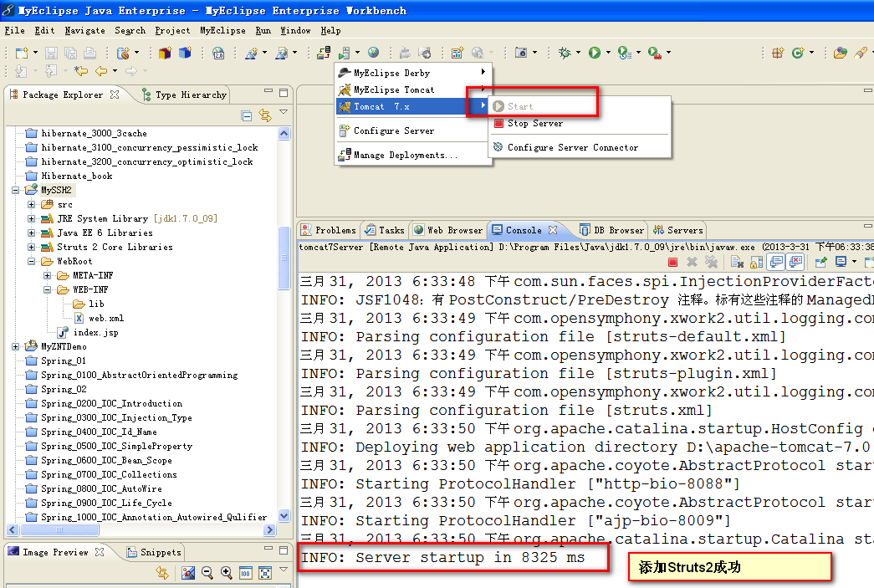Collapse the WEB-INF folder node
The width and height of the screenshot is (874, 588).
click(48, 290)
